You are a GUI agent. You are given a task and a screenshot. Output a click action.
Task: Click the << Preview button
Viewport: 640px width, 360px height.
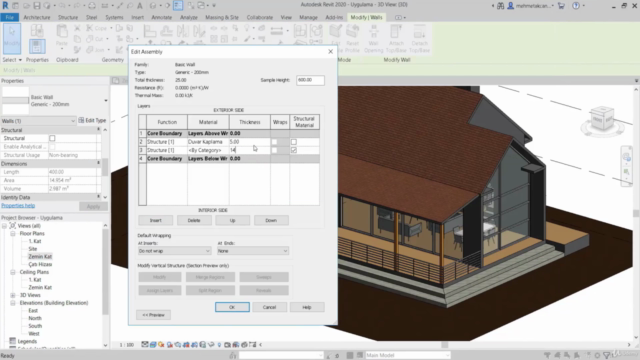(x=153, y=315)
